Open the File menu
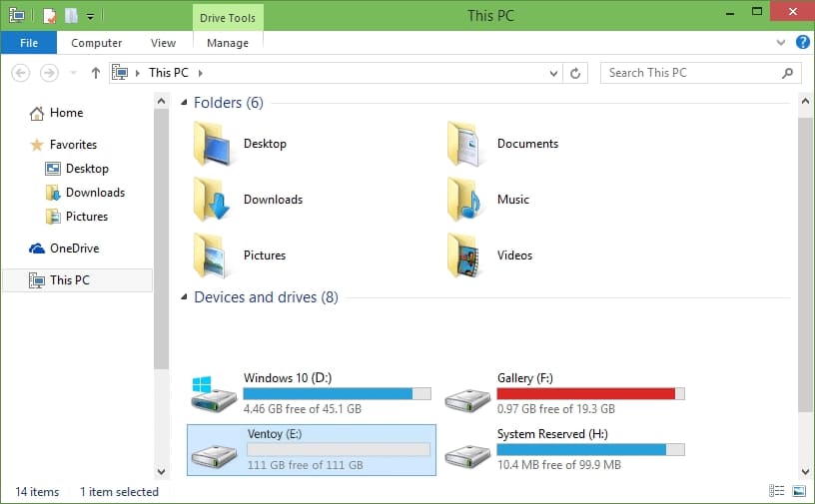The width and height of the screenshot is (815, 504). [29, 43]
